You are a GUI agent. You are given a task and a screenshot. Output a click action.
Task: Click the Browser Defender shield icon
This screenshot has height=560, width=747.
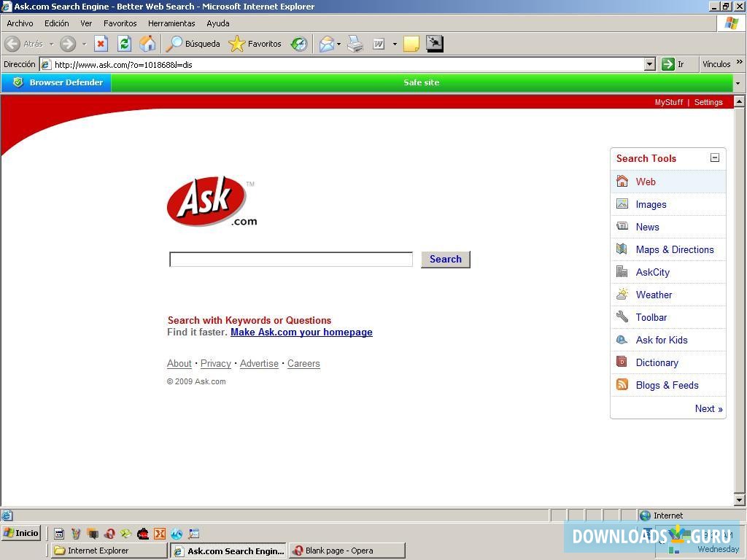click(18, 82)
